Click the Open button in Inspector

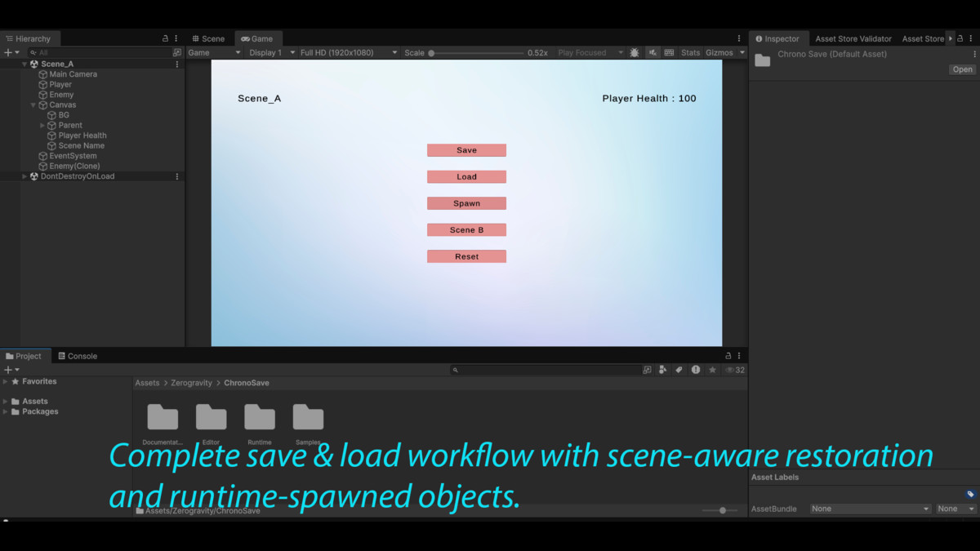point(961,69)
